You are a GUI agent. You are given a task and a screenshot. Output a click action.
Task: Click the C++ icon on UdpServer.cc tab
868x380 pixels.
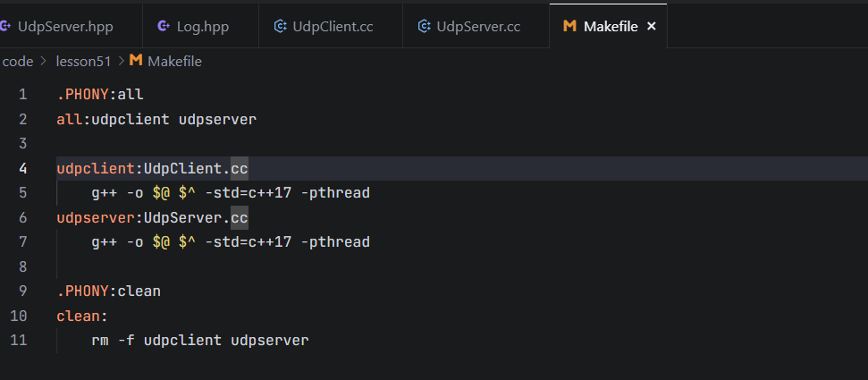coord(424,26)
